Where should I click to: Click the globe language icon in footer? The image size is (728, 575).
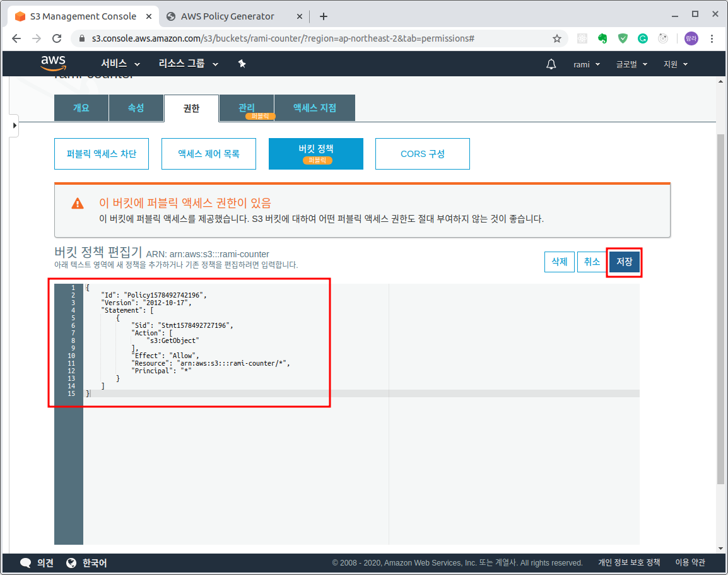pyautogui.click(x=71, y=563)
